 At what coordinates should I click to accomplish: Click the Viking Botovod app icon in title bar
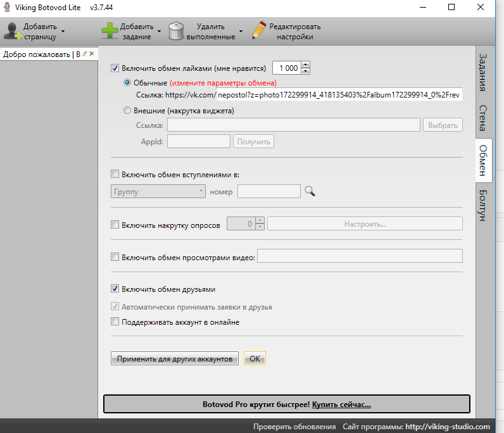coord(7,7)
